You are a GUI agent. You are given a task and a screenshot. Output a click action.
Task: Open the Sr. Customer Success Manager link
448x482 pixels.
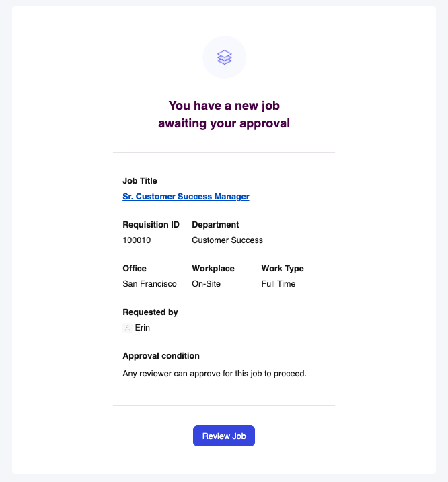pyautogui.click(x=186, y=197)
